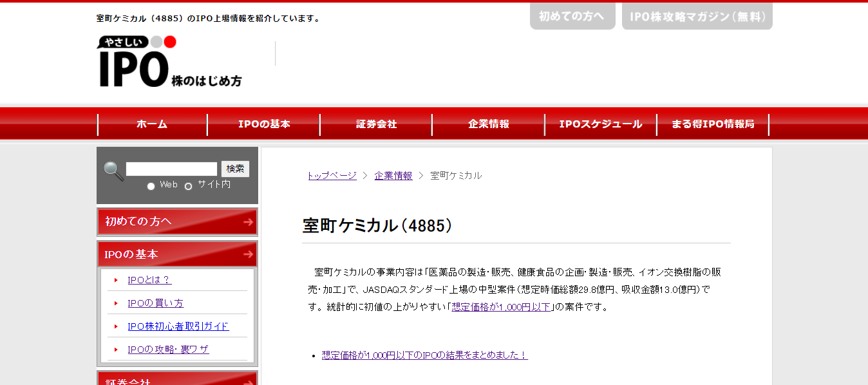The image size is (868, 385).
Task: Click the arrow on IPOの基本 sidebar header
Action: (x=248, y=254)
